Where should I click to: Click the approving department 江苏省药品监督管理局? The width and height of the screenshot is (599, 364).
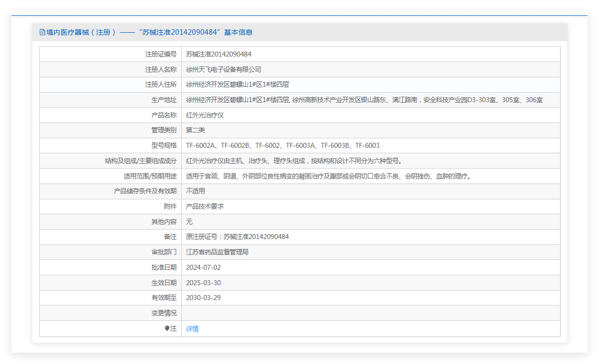(217, 252)
